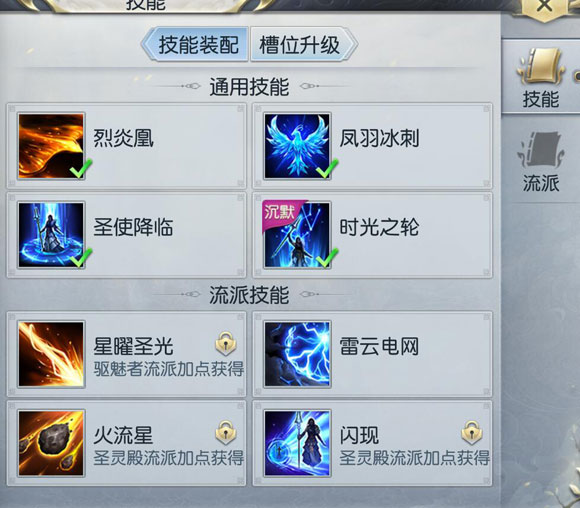Choose the 时光之轮 skill icon
This screenshot has width=580, height=508.
[297, 235]
